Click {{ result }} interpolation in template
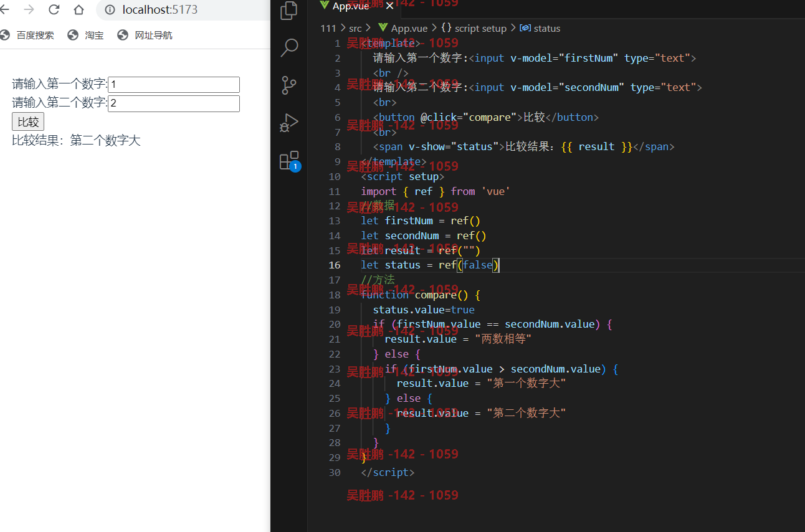Viewport: 805px width, 532px height. click(x=597, y=147)
